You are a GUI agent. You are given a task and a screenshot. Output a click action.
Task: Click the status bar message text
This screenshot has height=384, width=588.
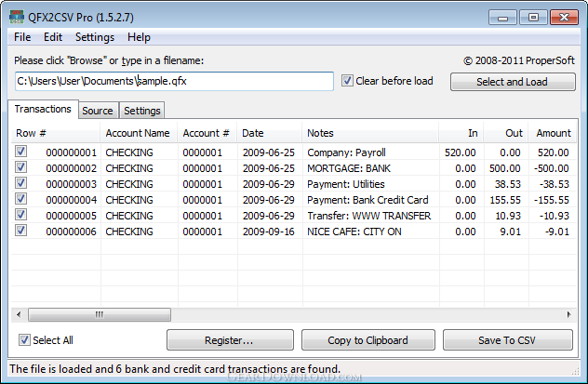click(175, 369)
